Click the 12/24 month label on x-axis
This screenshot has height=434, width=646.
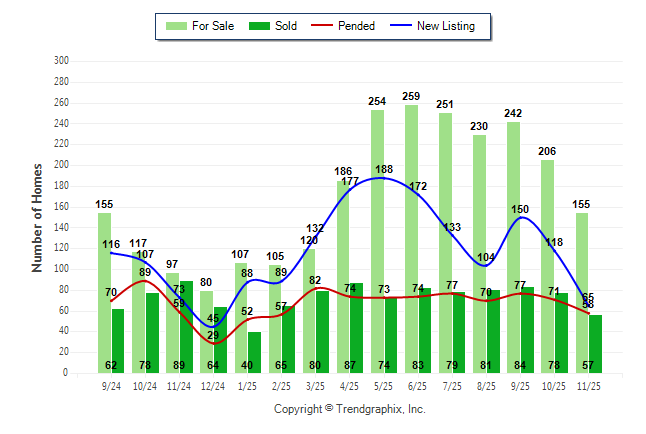tap(212, 386)
